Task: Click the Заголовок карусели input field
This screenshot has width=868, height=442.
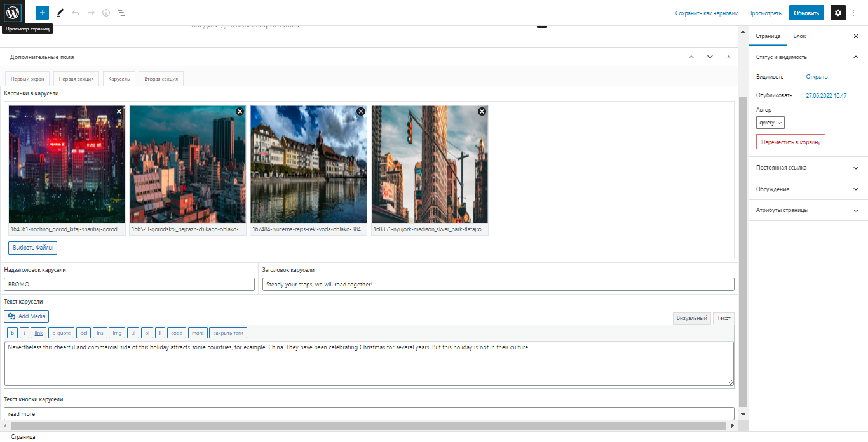Action: pyautogui.click(x=498, y=285)
